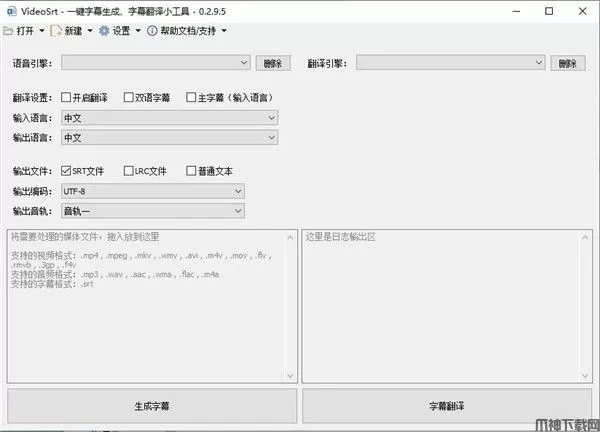Screen dimensions: 600x432
Task: Uncheck the SRT文件 checkbox
Action: [66, 171]
